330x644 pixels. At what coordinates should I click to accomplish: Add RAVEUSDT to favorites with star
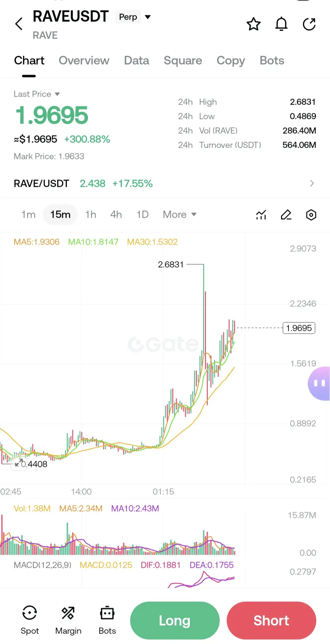[253, 24]
